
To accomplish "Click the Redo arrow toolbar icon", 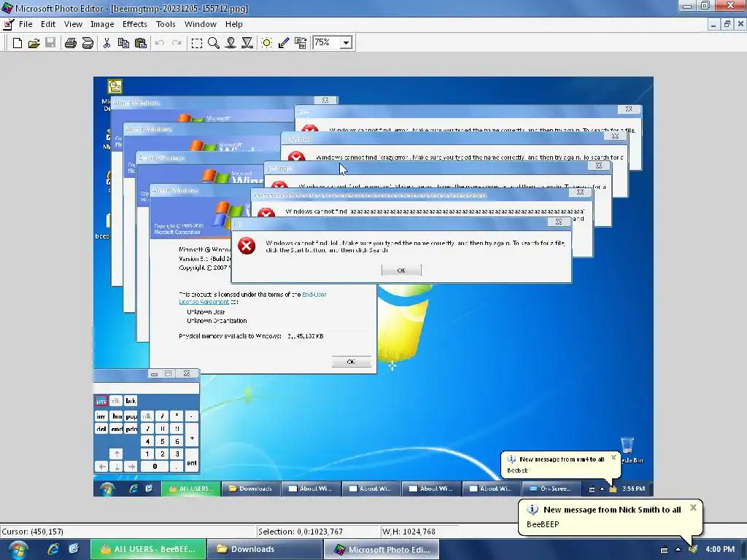I will coord(177,43).
